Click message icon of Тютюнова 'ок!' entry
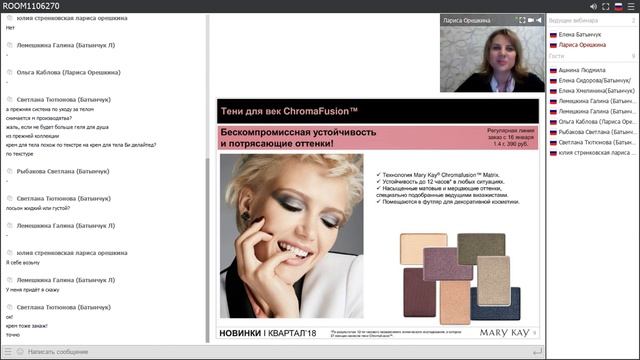The image size is (640, 360). (x=10, y=307)
